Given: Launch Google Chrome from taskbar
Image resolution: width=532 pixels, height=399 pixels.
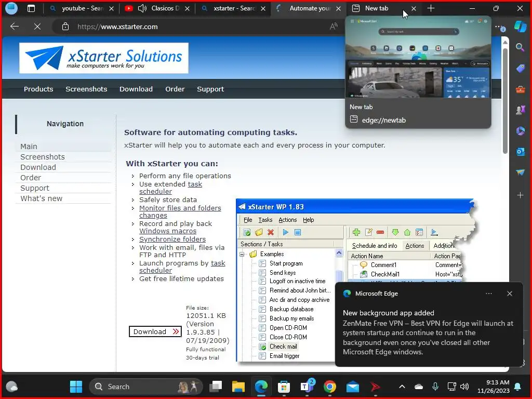Looking at the screenshot, I should pyautogui.click(x=329, y=387).
